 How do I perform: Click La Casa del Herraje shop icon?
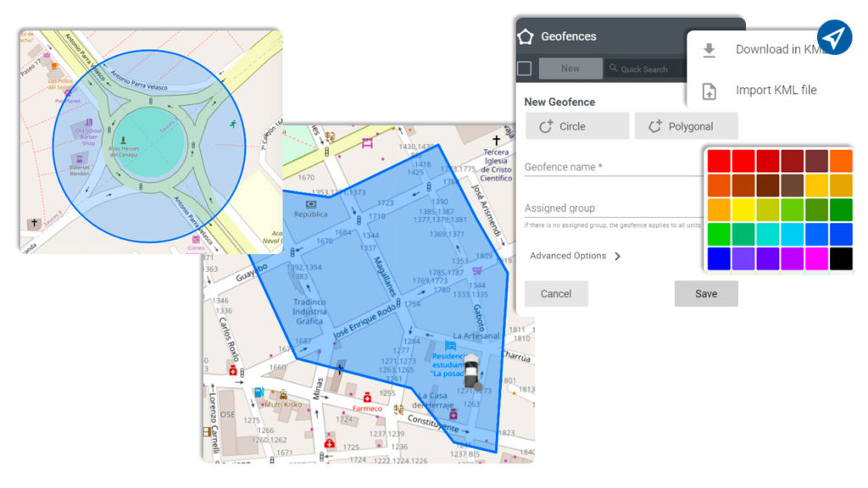coord(453,413)
